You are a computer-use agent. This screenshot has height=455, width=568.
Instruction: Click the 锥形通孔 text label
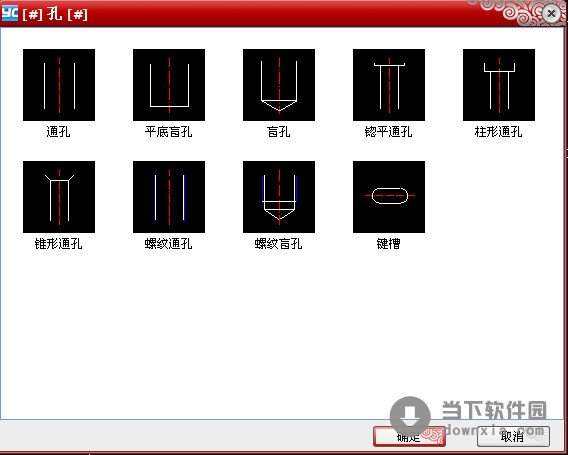(58, 244)
